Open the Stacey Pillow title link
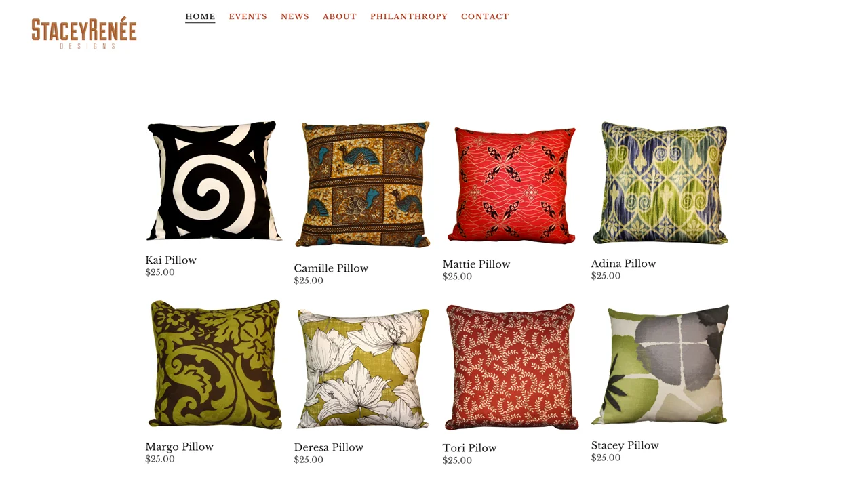868x488 pixels. (625, 445)
